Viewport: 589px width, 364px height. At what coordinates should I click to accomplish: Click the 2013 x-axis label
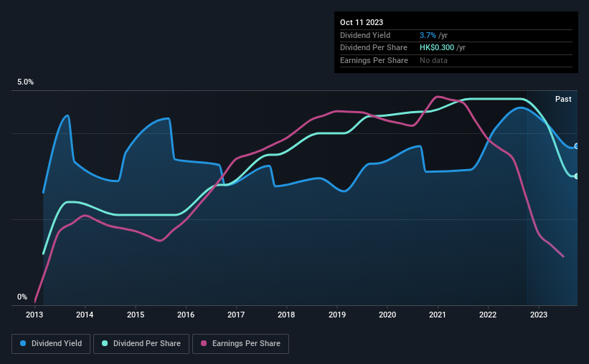point(34,315)
